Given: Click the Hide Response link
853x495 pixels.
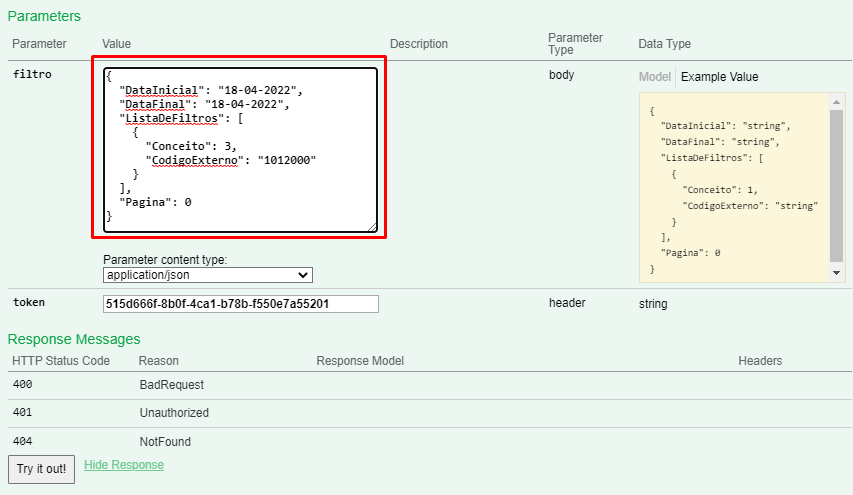Looking at the screenshot, I should coord(124,465).
